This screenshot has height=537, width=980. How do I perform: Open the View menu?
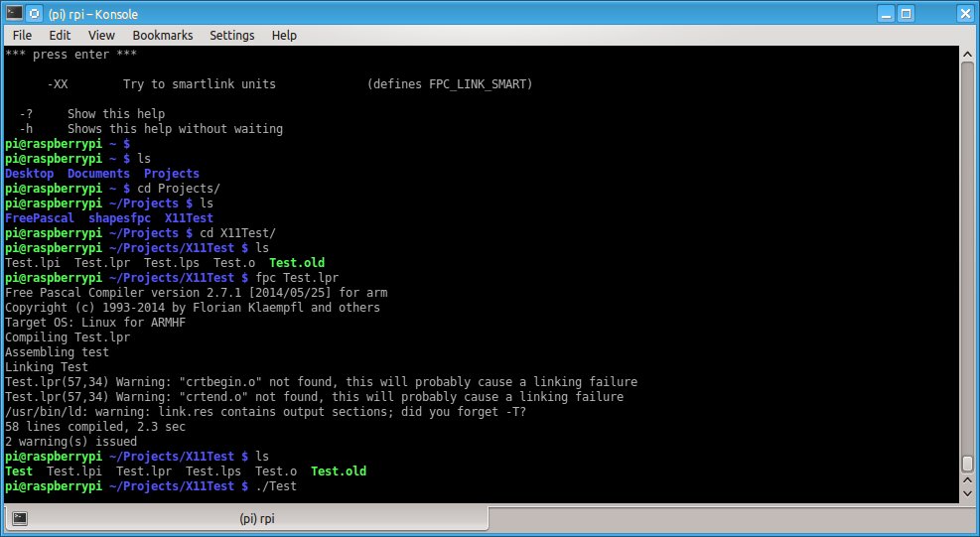[101, 35]
